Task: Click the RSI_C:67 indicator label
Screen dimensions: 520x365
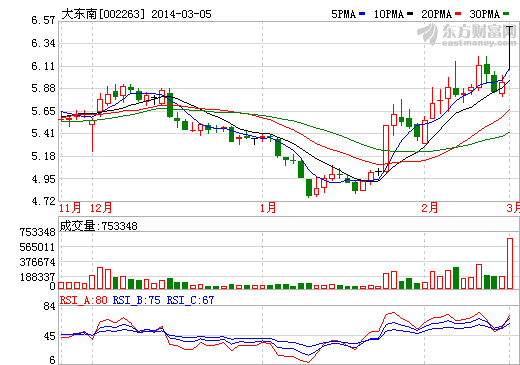Action: tap(190, 300)
